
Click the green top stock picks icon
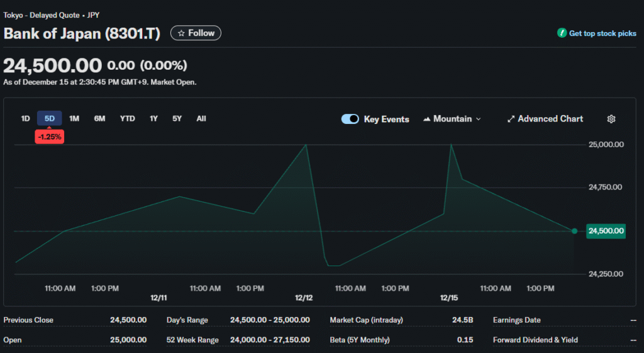point(562,33)
